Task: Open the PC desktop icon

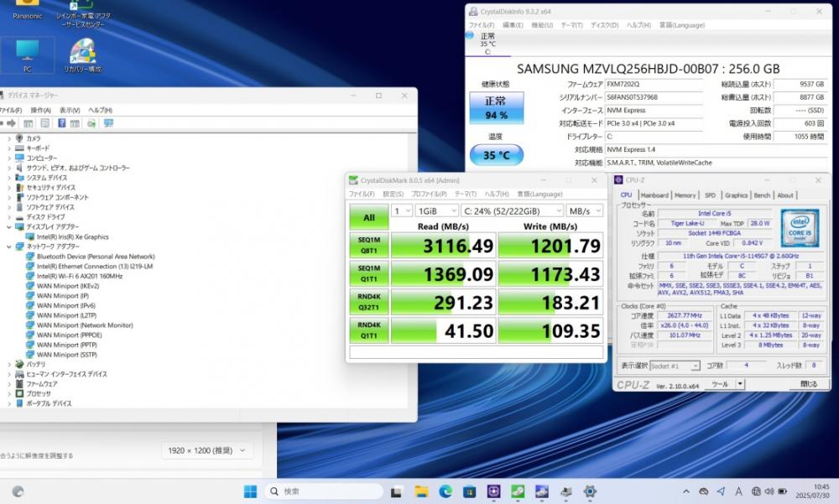Action: pyautogui.click(x=28, y=55)
